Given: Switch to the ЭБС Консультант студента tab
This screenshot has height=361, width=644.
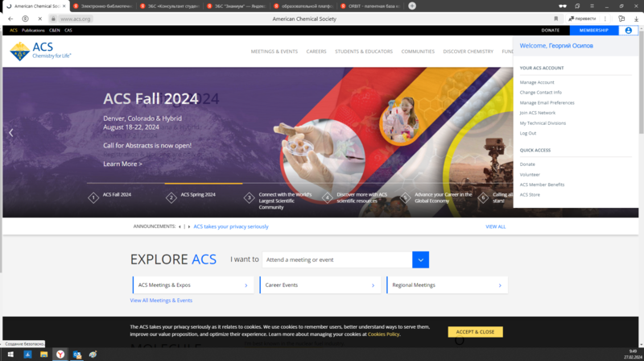Looking at the screenshot, I should point(170,6).
